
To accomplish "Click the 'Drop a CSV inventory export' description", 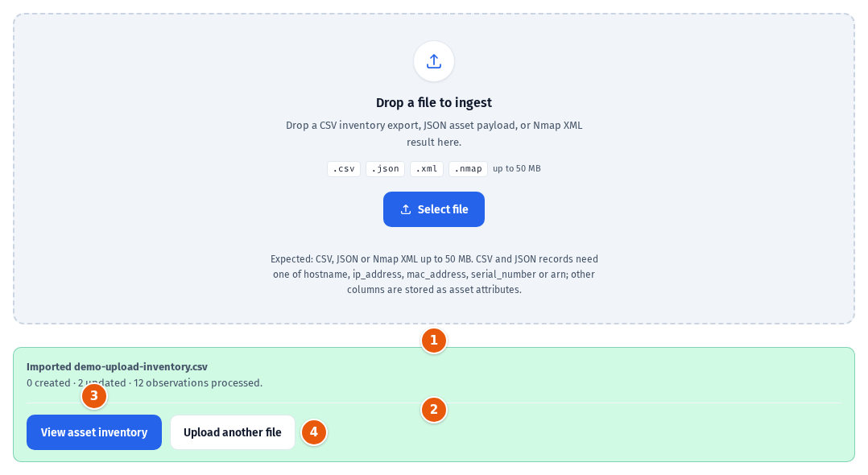I will tap(434, 134).
